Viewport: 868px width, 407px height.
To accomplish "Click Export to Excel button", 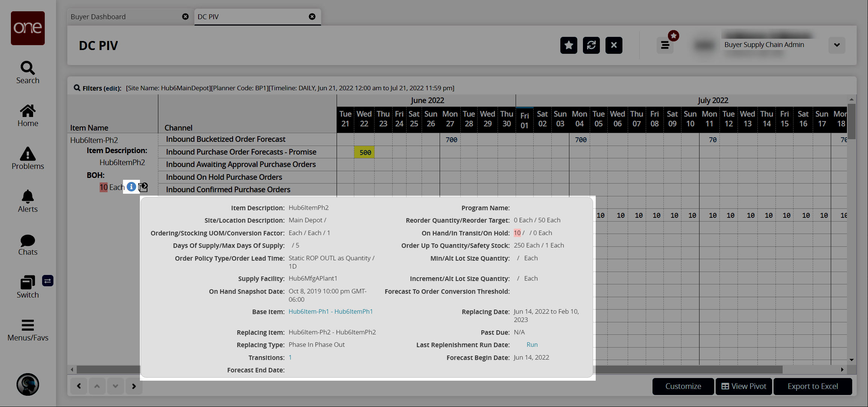I will (812, 386).
